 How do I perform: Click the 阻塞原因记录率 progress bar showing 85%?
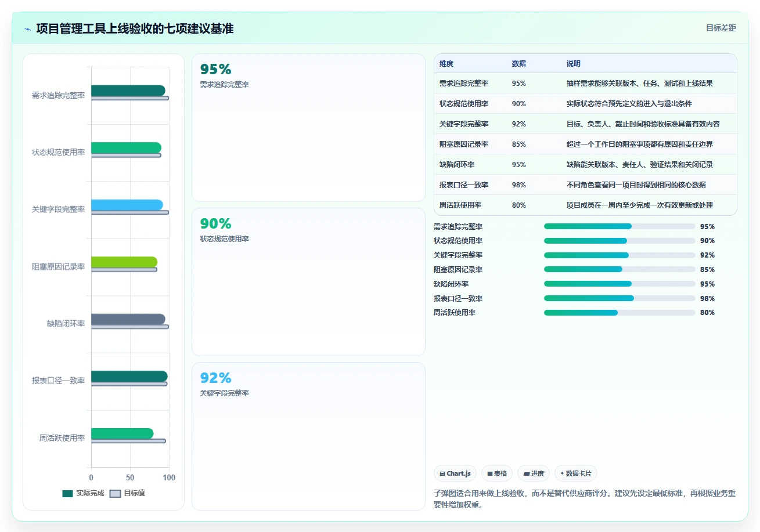click(619, 269)
